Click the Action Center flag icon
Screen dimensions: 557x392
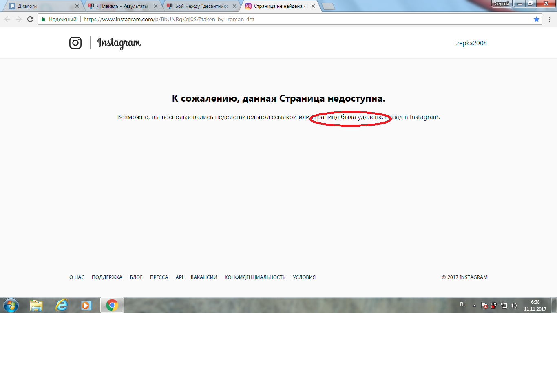pyautogui.click(x=484, y=306)
